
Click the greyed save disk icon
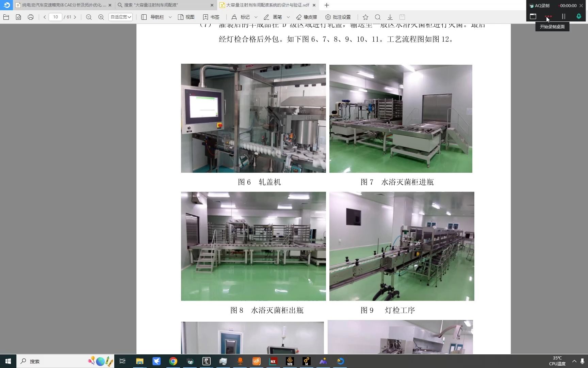coord(402,17)
